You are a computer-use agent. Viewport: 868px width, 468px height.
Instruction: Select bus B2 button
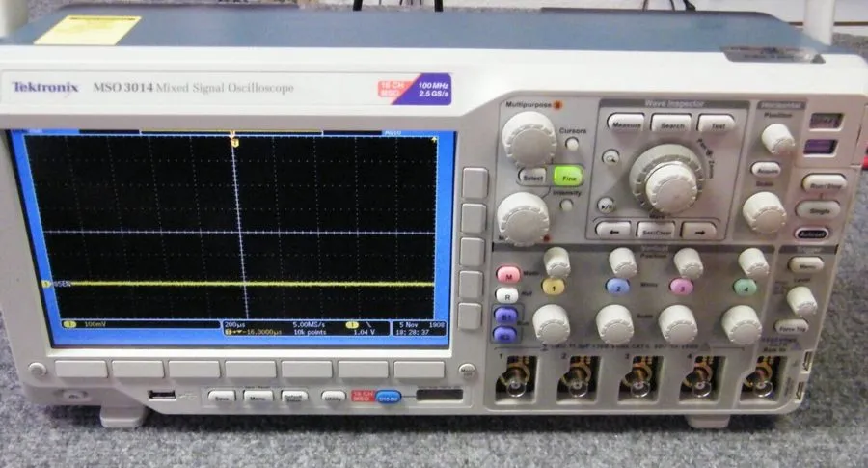click(503, 335)
